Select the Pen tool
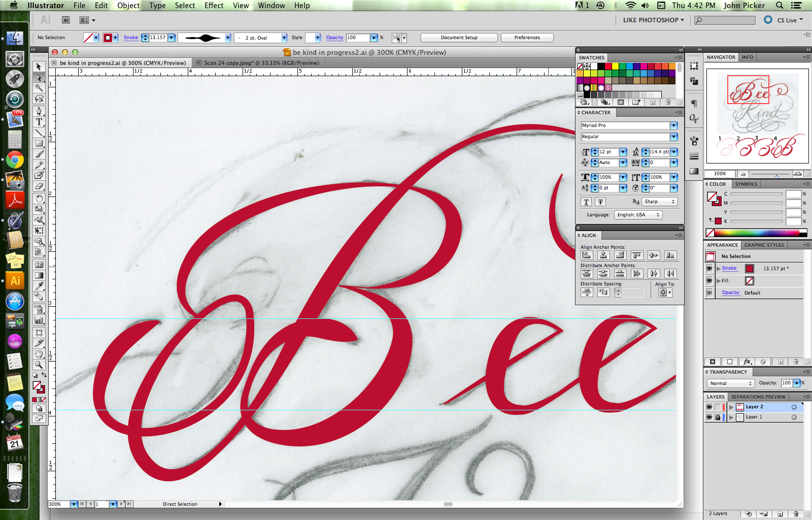 point(39,111)
